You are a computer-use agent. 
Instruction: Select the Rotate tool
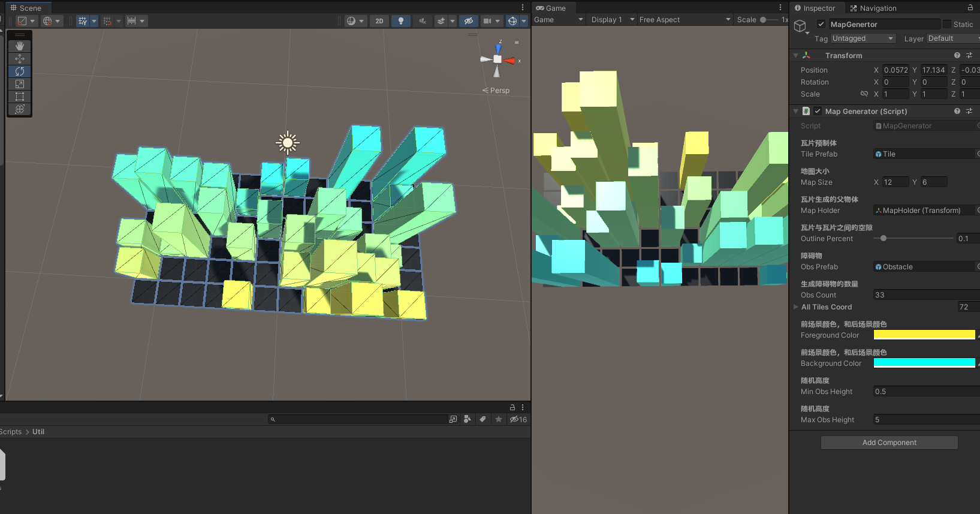pos(20,71)
